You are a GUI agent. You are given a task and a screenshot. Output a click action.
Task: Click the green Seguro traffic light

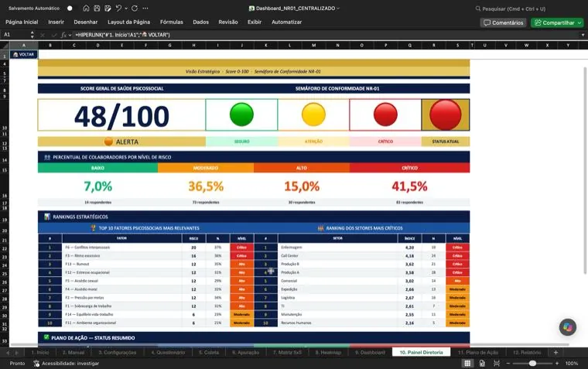point(241,114)
